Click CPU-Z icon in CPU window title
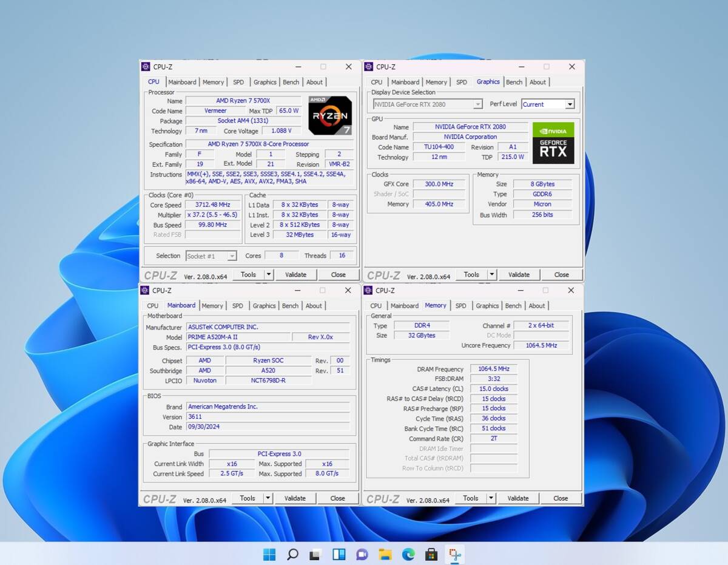Viewport: 728px width, 565px height. (x=146, y=67)
